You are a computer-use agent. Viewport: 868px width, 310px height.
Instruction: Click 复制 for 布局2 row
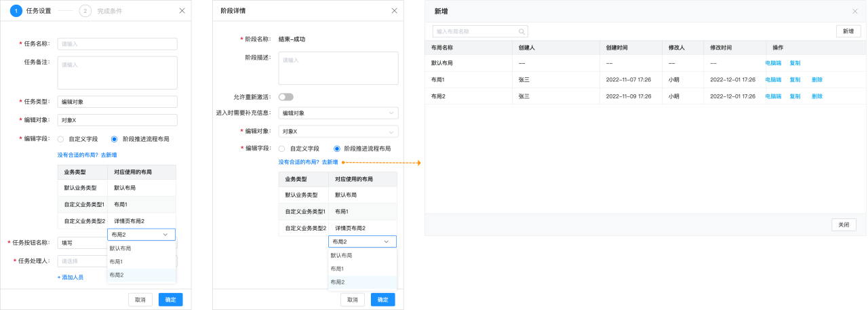[x=795, y=96]
